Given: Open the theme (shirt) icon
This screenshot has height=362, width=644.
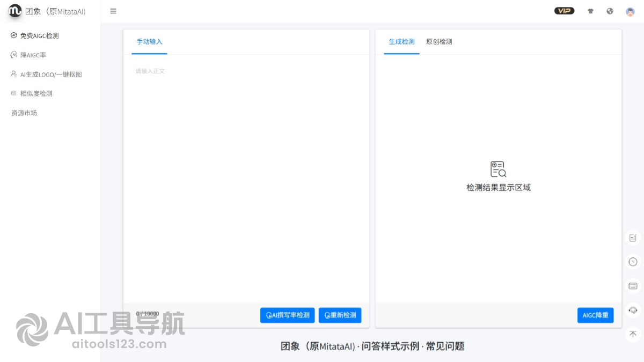Looking at the screenshot, I should 591,11.
